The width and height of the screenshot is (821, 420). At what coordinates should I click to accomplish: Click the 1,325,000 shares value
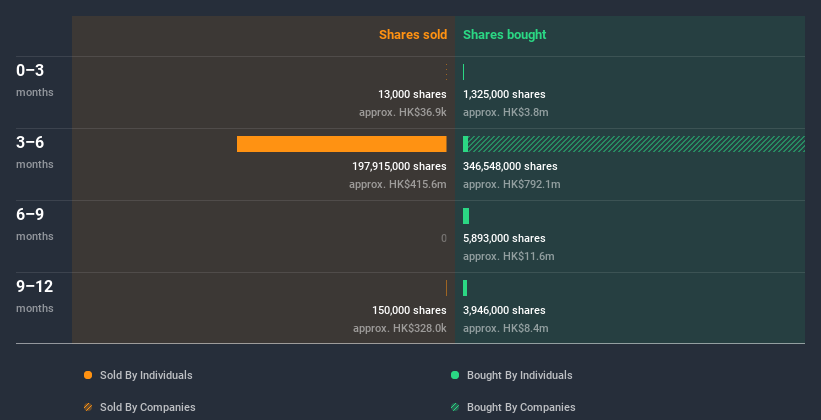tap(504, 94)
